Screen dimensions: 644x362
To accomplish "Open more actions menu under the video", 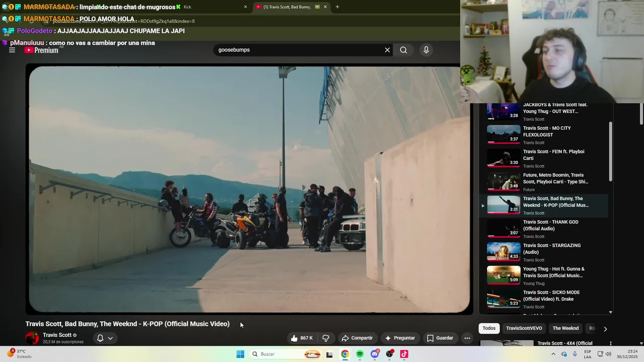I will 467,338.
